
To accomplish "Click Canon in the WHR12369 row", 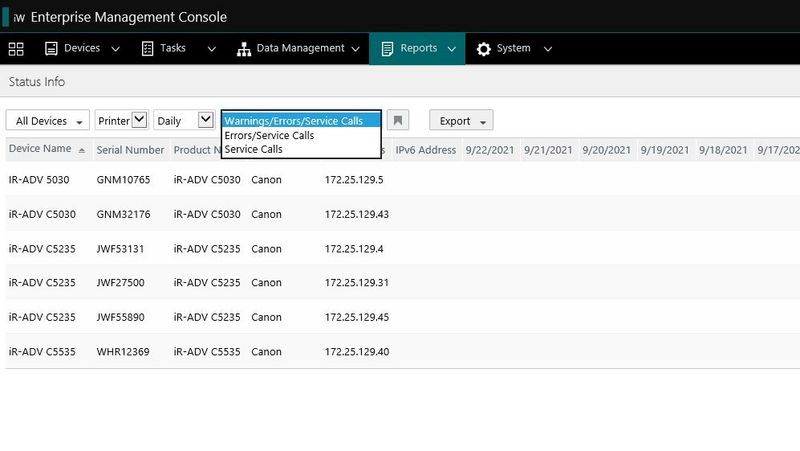I will [x=266, y=352].
